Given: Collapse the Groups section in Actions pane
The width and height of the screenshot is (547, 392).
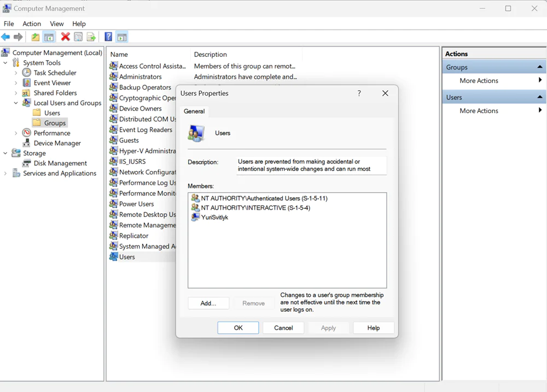Looking at the screenshot, I should click(540, 67).
